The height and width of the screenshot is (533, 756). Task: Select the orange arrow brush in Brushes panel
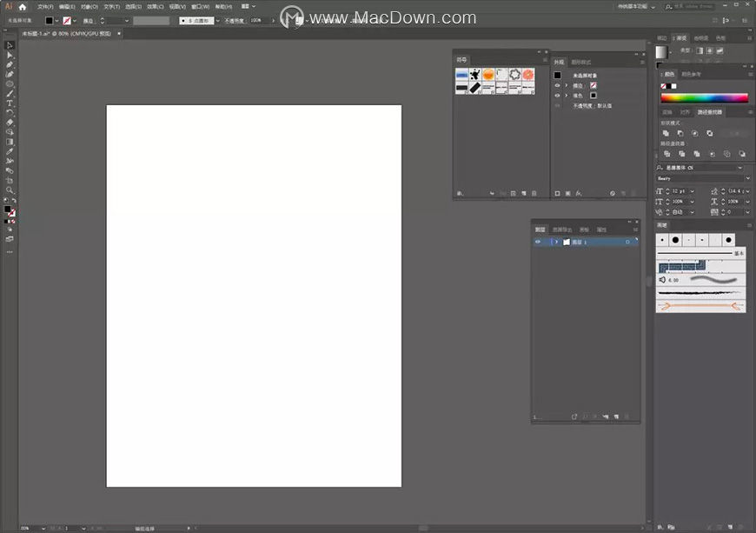click(700, 306)
